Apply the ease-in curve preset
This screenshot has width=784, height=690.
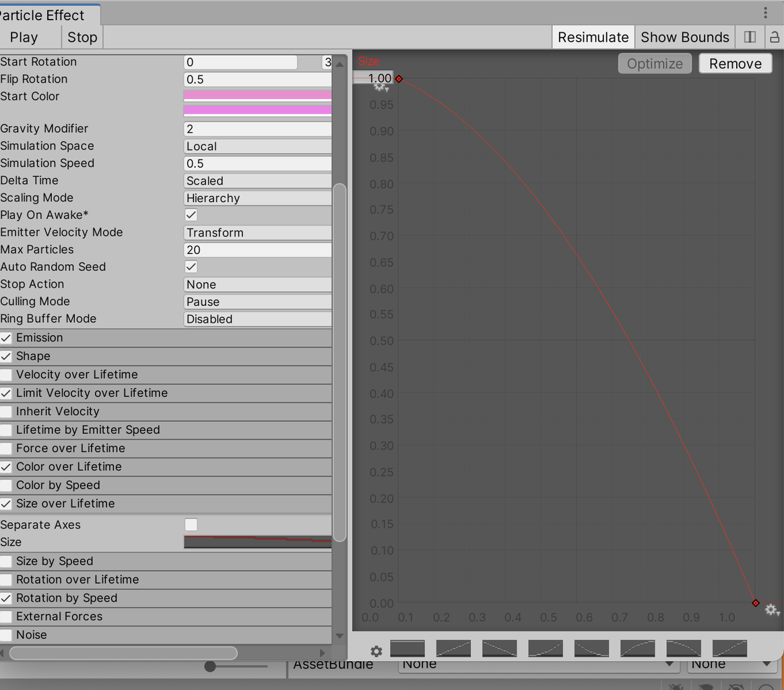[x=545, y=648]
